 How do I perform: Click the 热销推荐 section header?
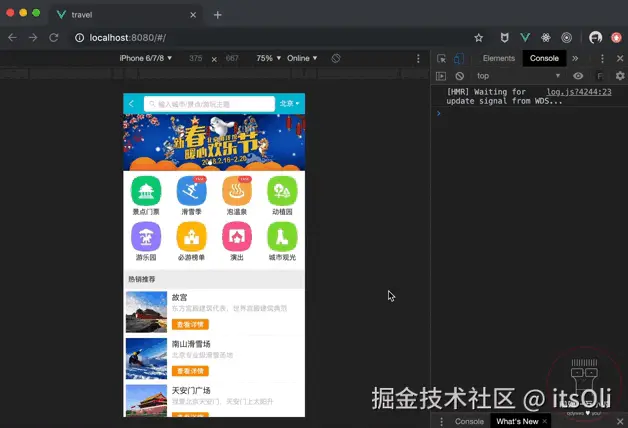(x=214, y=279)
